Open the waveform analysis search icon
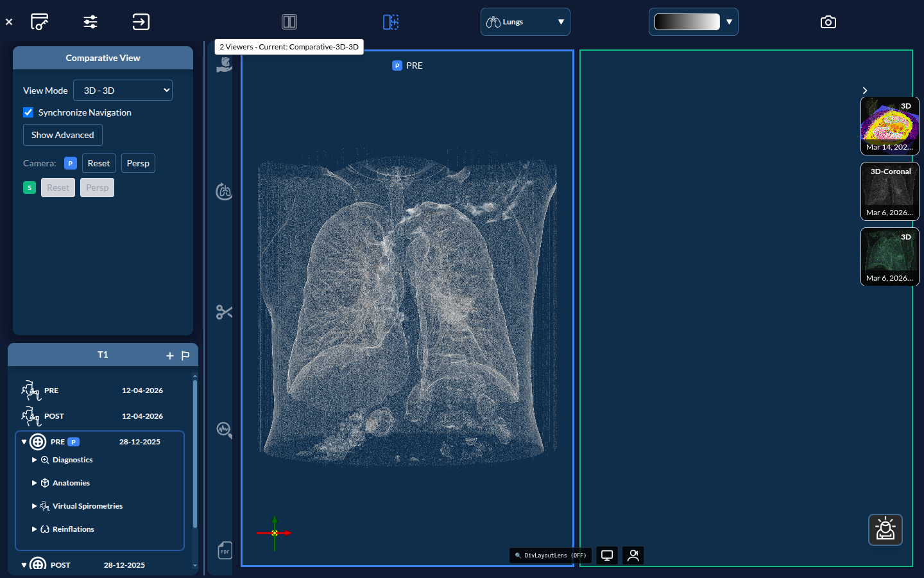Image resolution: width=924 pixels, height=578 pixels. click(x=224, y=430)
